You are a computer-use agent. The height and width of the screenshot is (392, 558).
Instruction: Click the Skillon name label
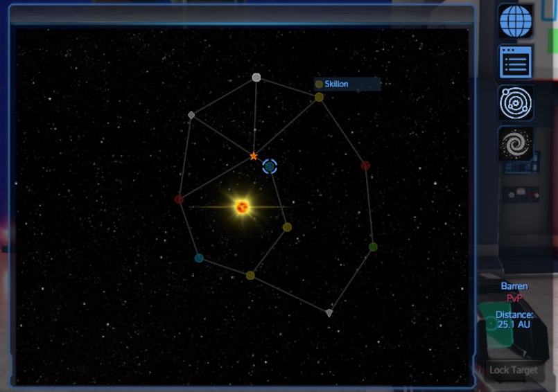coord(337,84)
